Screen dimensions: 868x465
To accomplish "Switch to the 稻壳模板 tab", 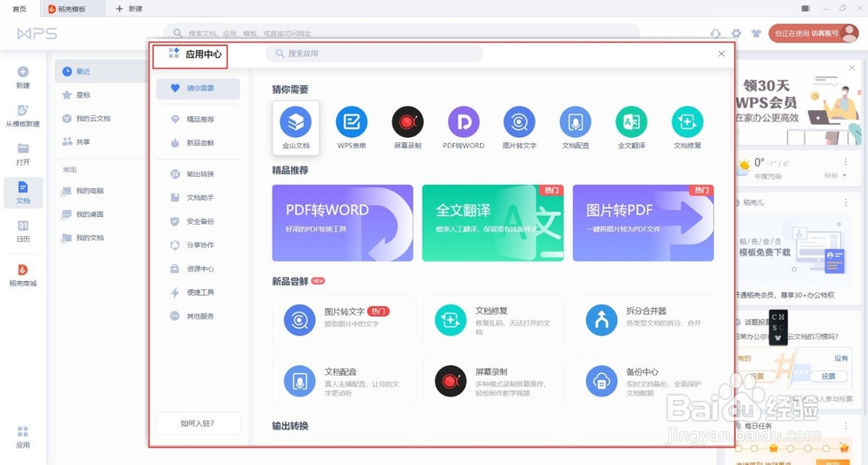I will 72,9.
